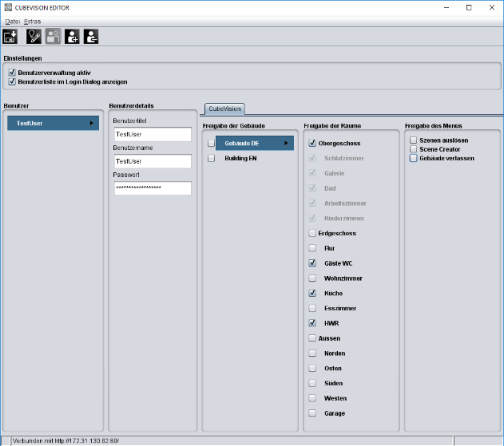The width and height of the screenshot is (504, 446).
Task: Select the Gebäude DE list row
Action: (x=255, y=143)
